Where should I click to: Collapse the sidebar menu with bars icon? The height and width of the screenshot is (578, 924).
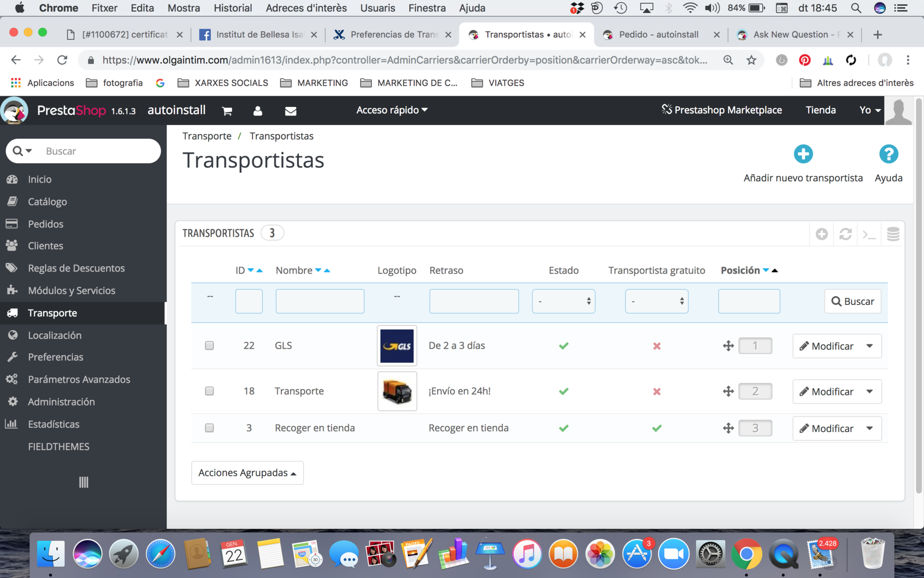83,482
